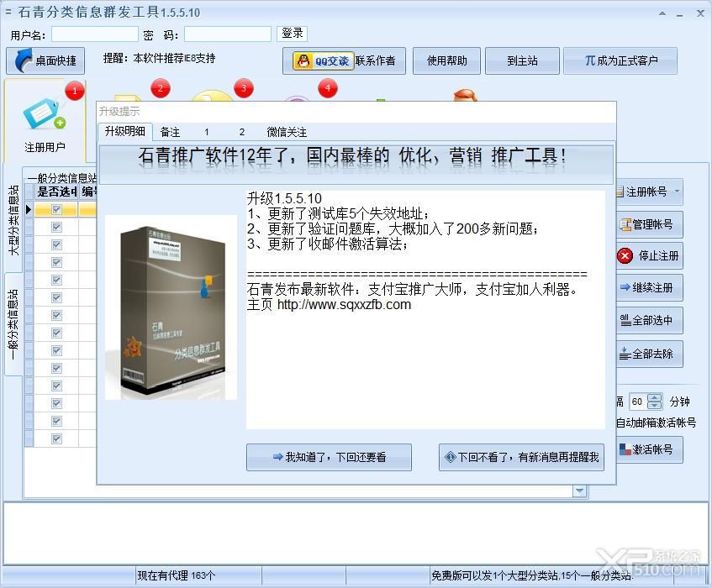Click the interval value field showing 60
The width and height of the screenshot is (712, 588).
coord(637,402)
